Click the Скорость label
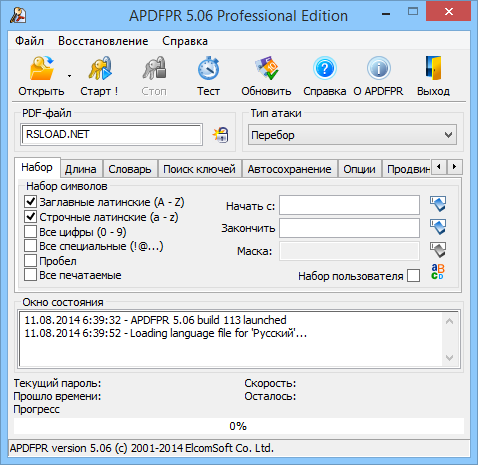 (270, 383)
